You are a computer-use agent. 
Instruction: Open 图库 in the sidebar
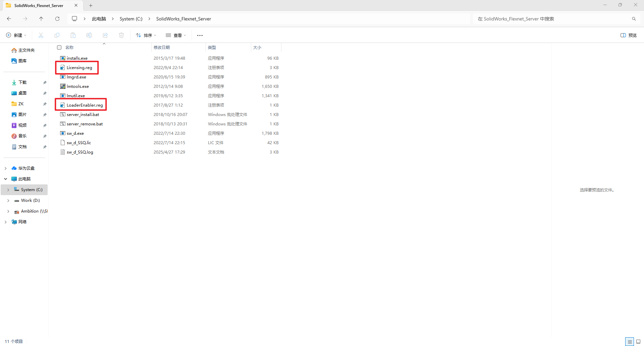(19, 61)
